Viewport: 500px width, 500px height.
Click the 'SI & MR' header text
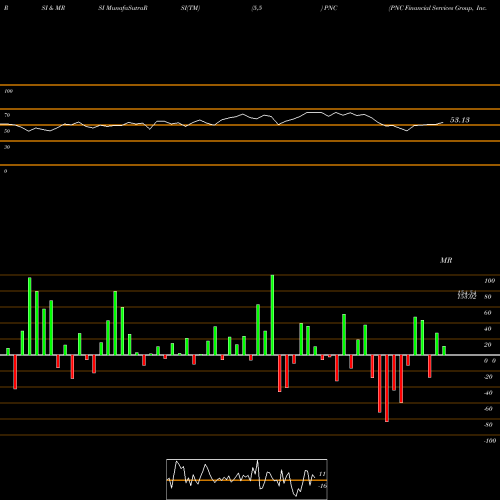click(53, 8)
